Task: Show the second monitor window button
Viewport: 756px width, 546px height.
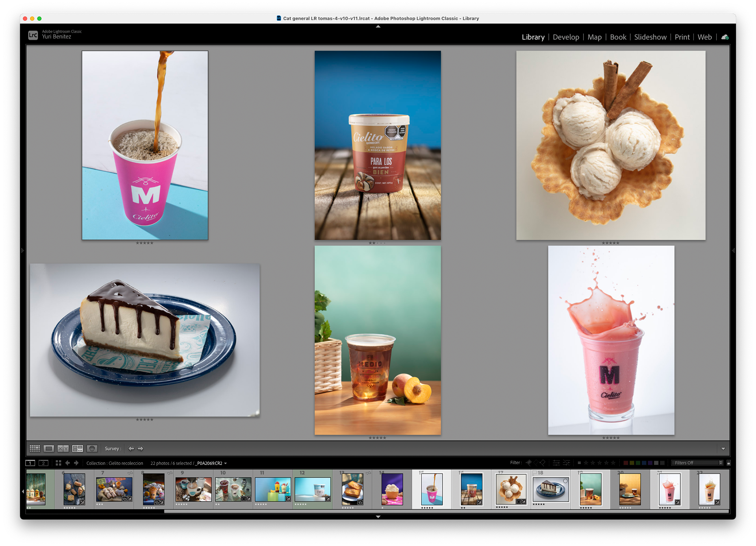Action: [43, 463]
